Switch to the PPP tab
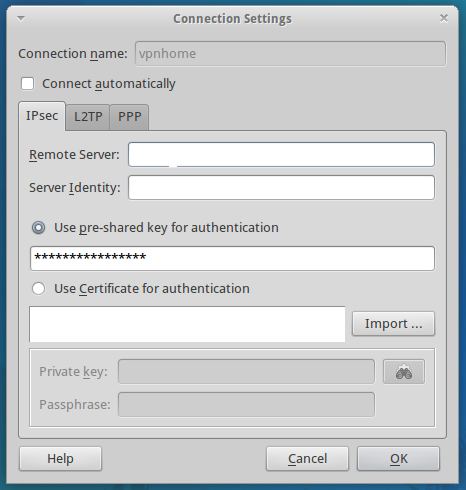 click(x=130, y=117)
